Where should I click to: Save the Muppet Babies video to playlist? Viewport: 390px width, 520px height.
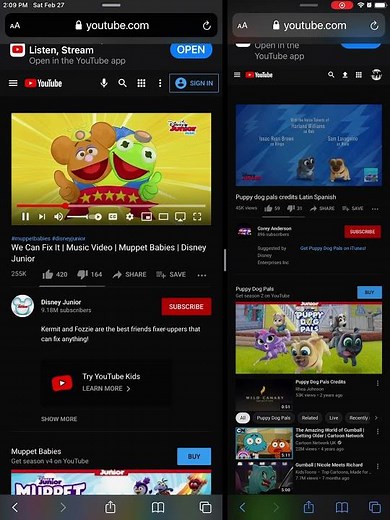coord(171,274)
